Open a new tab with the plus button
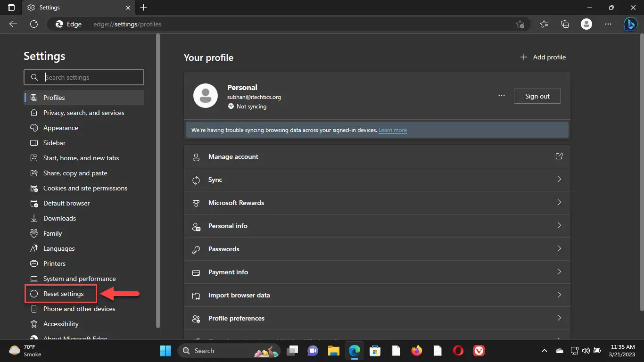Image resolution: width=644 pixels, height=362 pixels. (144, 8)
